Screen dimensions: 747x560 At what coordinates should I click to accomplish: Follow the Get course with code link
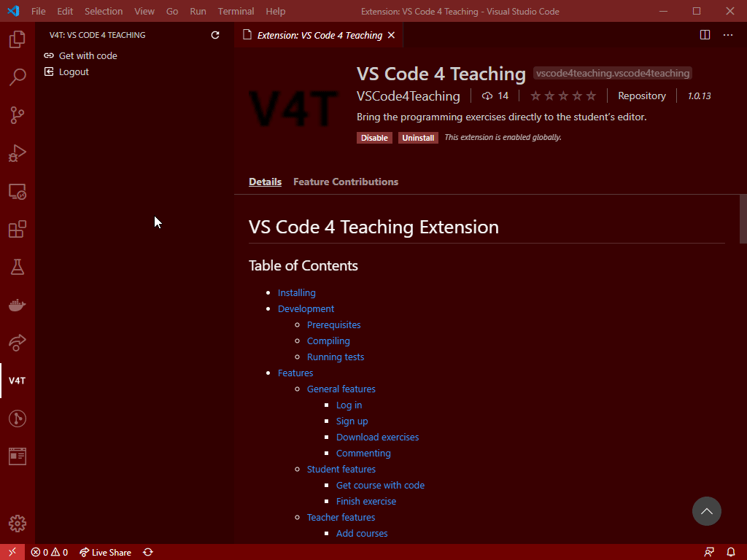coord(380,485)
